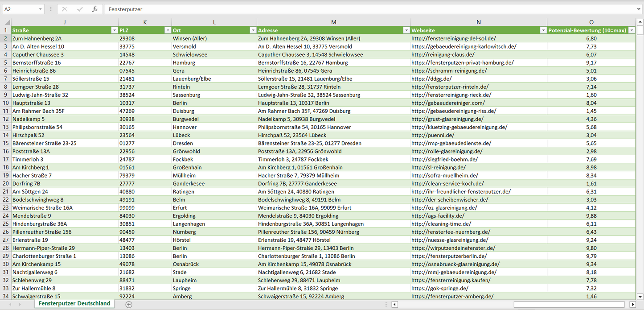The image size is (644, 310).
Task: Click the formula bar Enter checkmark icon
Action: (x=80, y=9)
